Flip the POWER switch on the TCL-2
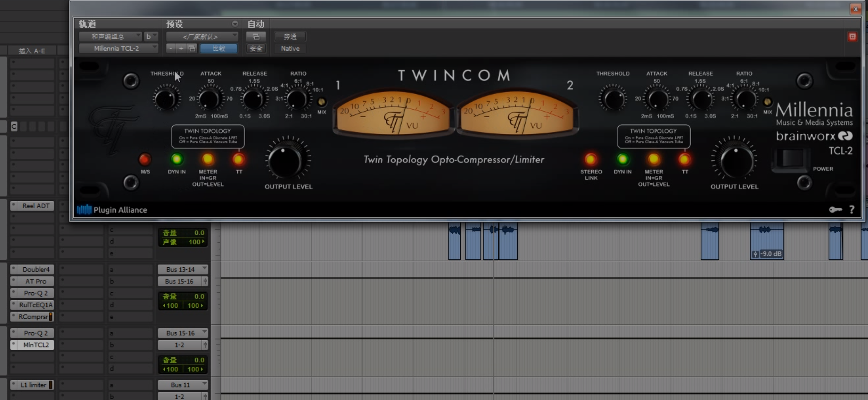 click(x=791, y=159)
